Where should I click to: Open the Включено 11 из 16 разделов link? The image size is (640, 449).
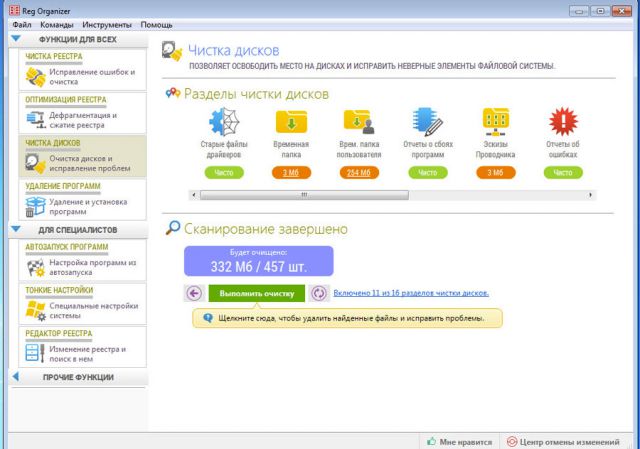pos(410,293)
